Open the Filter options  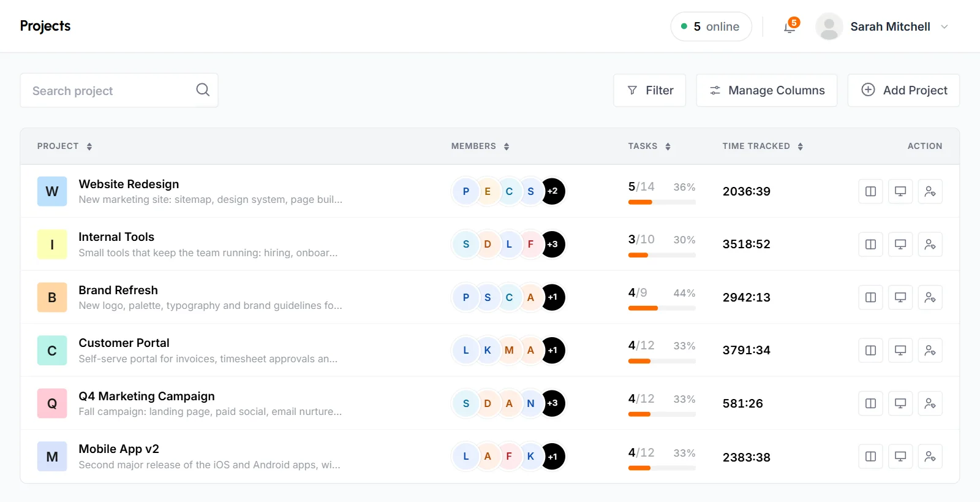point(650,90)
